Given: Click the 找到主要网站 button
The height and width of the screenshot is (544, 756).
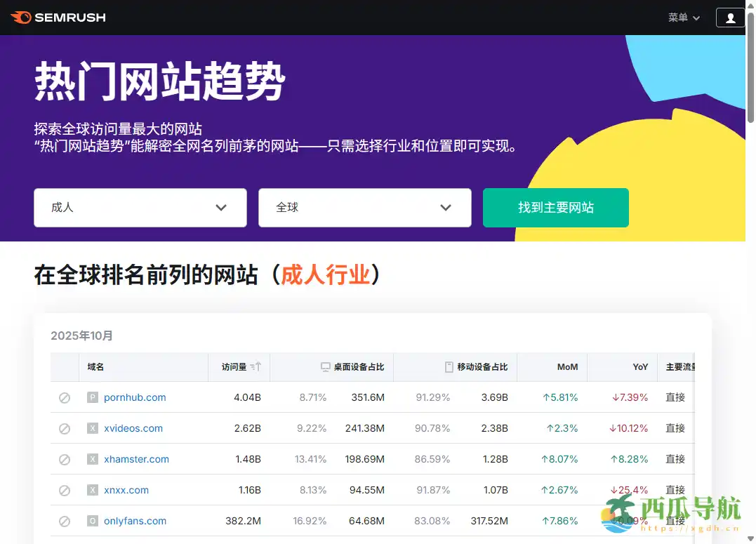Looking at the screenshot, I should 555,208.
